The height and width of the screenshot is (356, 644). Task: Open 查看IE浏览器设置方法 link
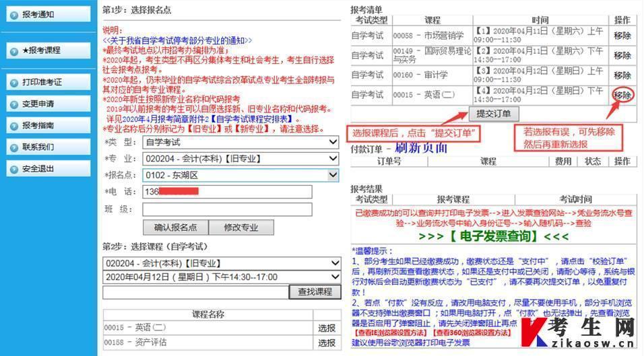pos(391,332)
